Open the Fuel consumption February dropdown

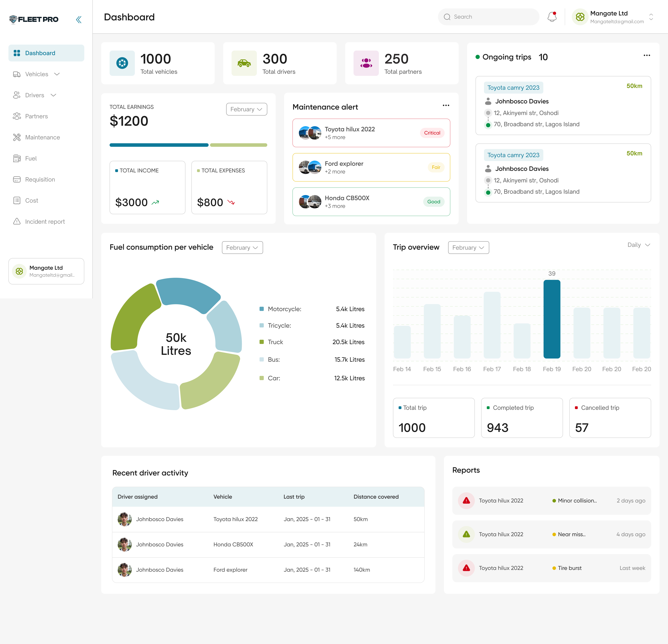pyautogui.click(x=242, y=248)
